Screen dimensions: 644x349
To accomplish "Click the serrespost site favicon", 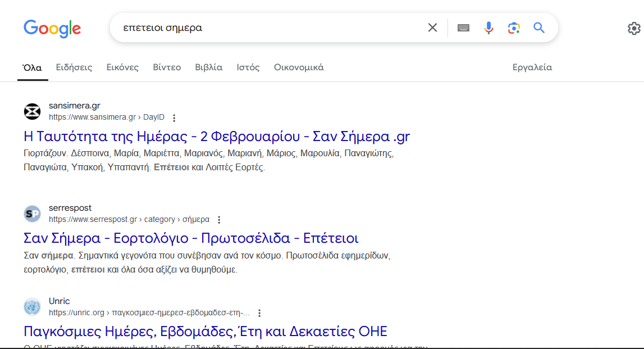I will tap(33, 214).
